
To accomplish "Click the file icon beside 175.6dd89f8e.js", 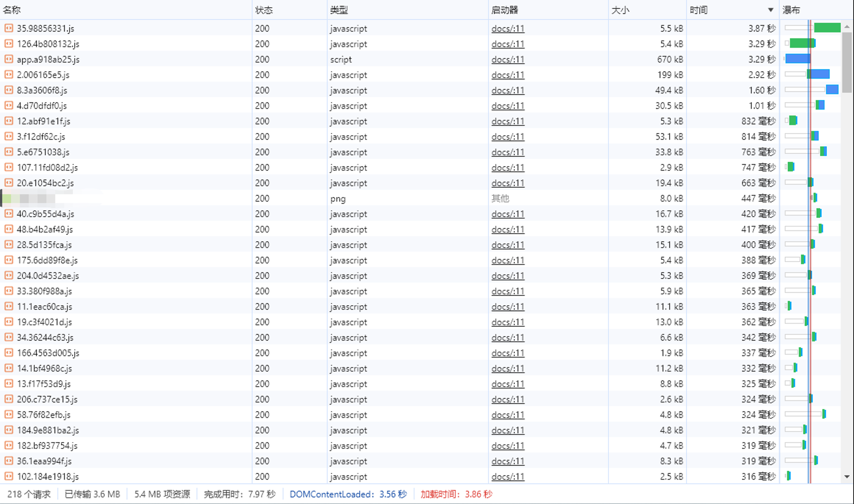I will click(9, 260).
